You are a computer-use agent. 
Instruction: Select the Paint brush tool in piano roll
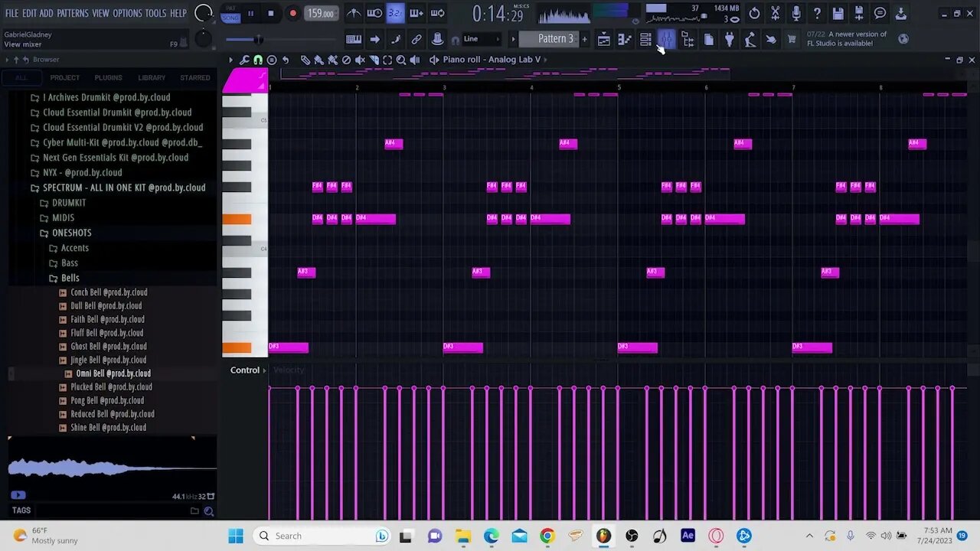319,60
